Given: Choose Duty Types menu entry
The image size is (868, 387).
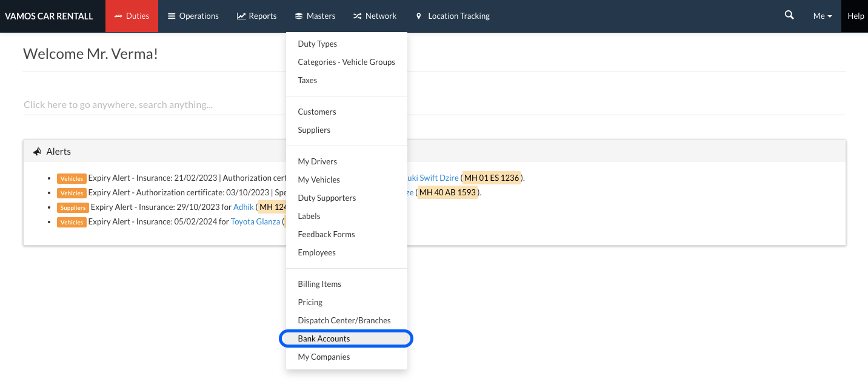Looking at the screenshot, I should coord(317,44).
